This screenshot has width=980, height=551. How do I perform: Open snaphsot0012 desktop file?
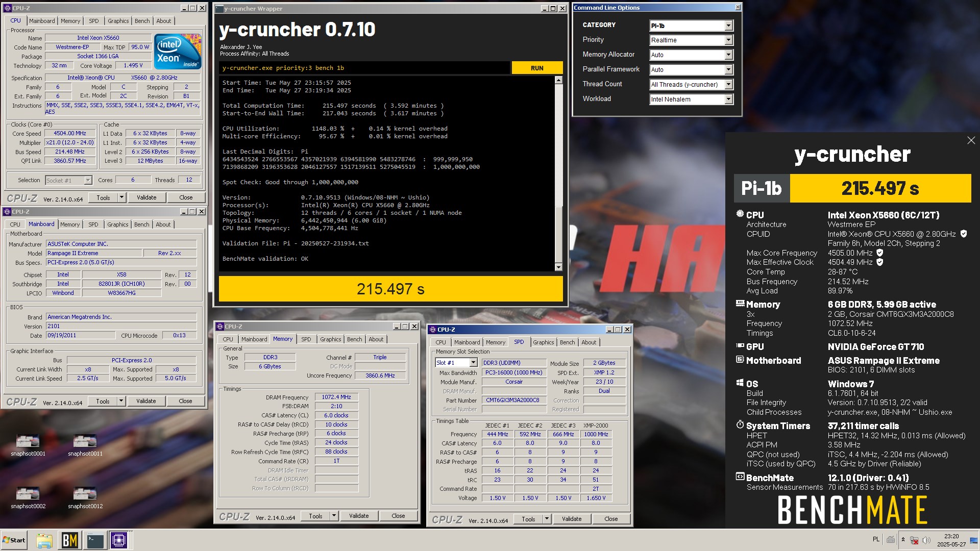(x=85, y=497)
